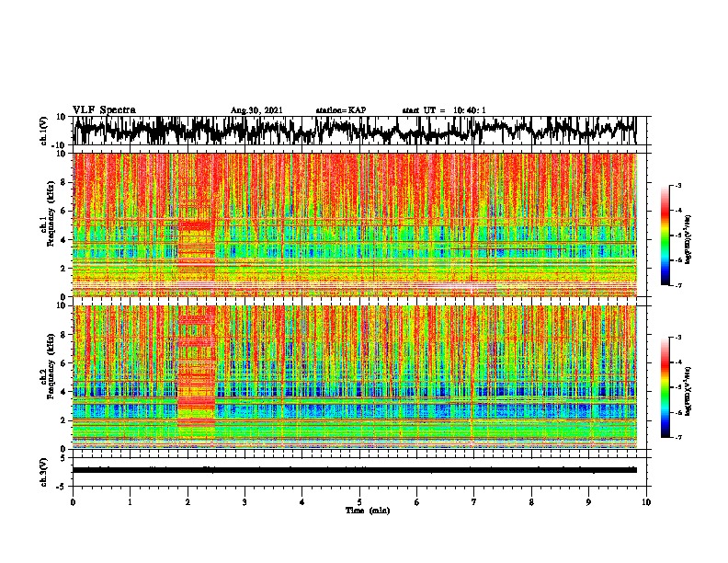Click the 'start UT = 10:40: 1' label

coord(444,110)
